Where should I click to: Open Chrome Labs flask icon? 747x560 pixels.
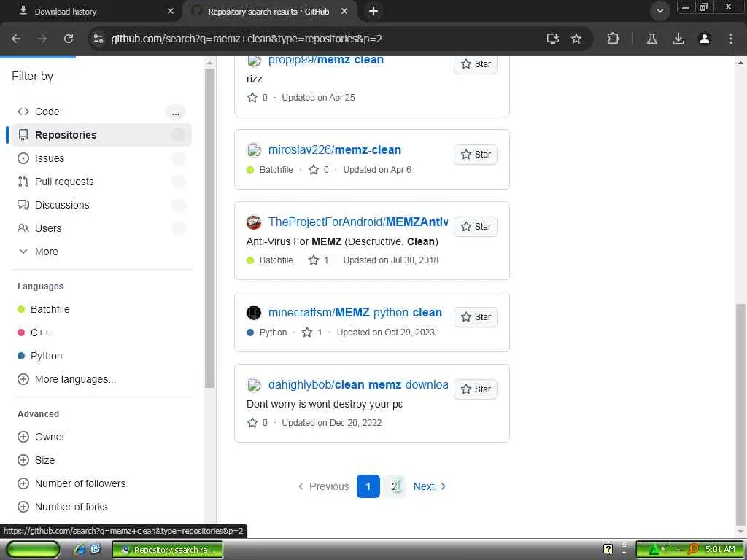[652, 39]
